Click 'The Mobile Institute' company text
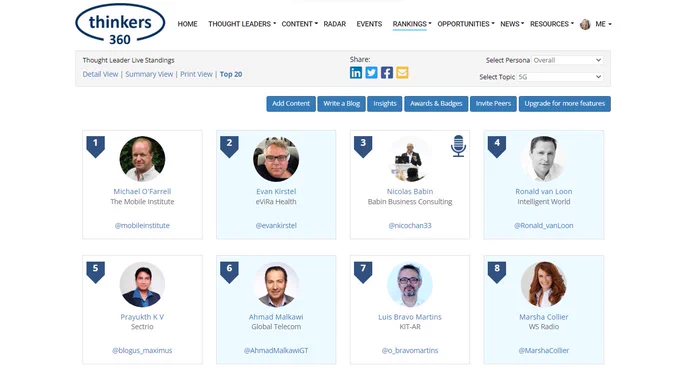680x380 pixels. (142, 202)
